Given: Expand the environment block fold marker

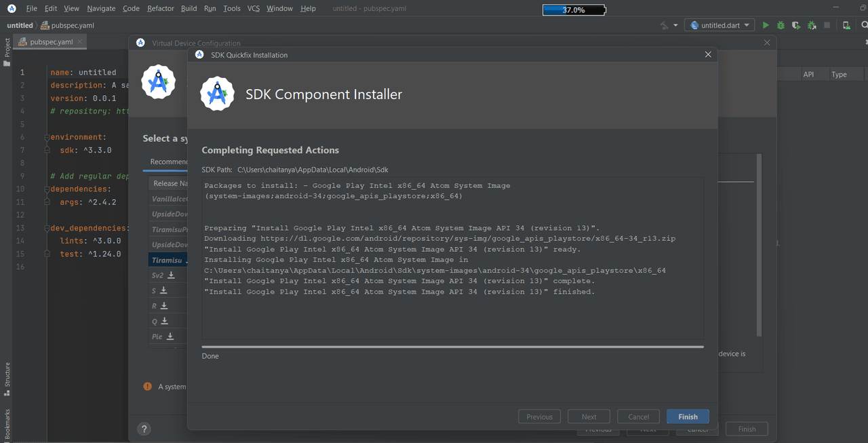Looking at the screenshot, I should coord(47,137).
